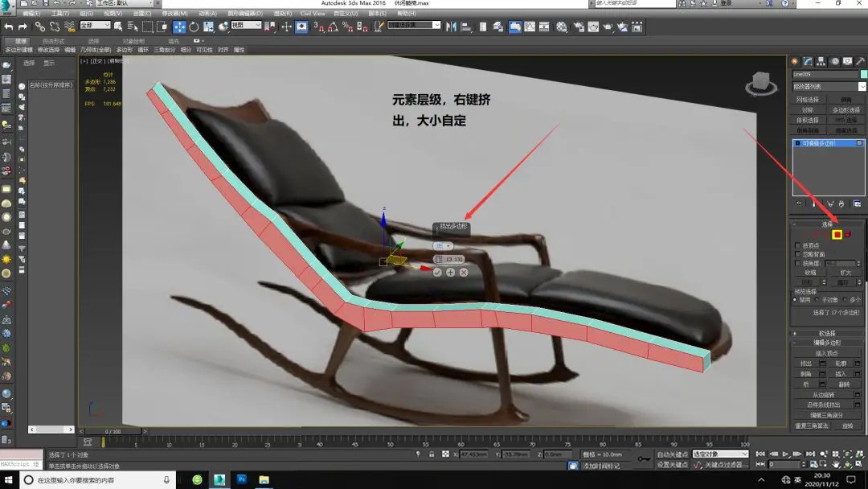The image size is (868, 489).
Task: Activate the Select and Move tool
Action: (x=179, y=26)
